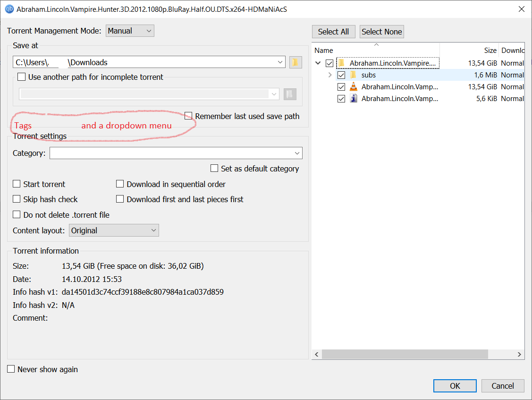Screen dimensions: 532x400
Task: Click the qBittorrent logo in the title bar
Action: (x=9, y=9)
